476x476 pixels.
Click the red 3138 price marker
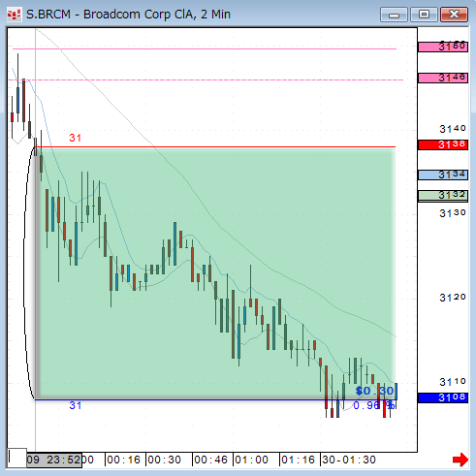click(443, 144)
